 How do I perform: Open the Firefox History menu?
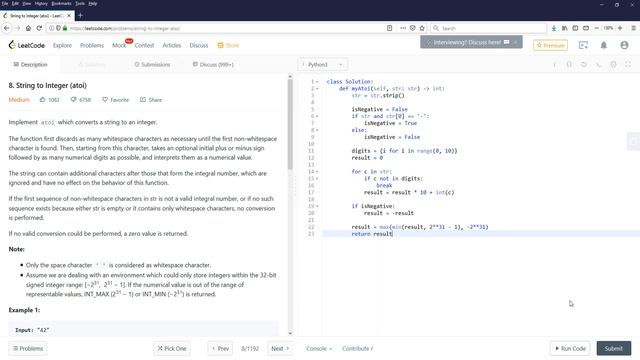click(41, 3)
